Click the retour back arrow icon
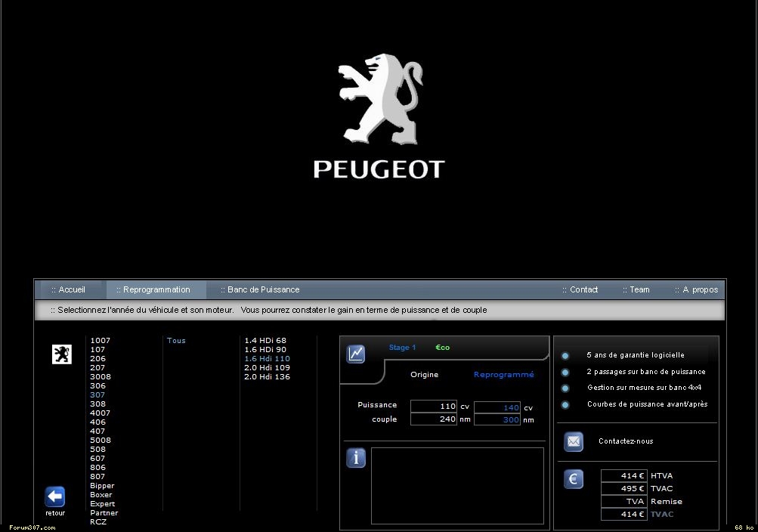The height and width of the screenshot is (532, 758). click(x=54, y=496)
